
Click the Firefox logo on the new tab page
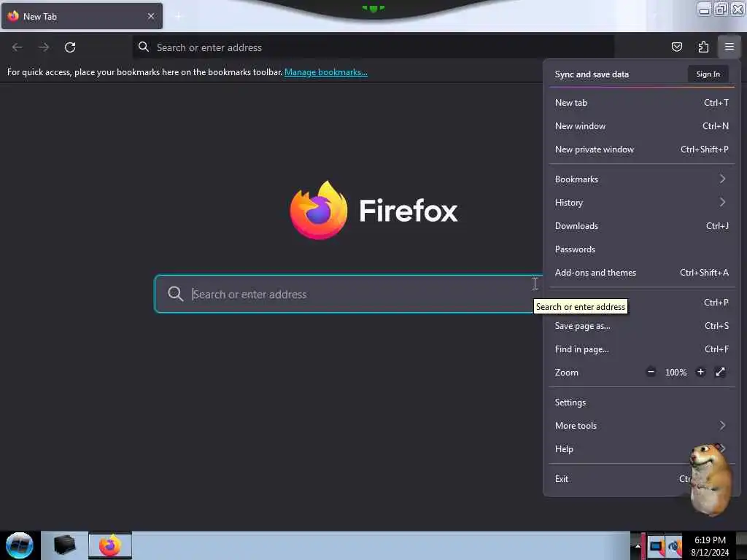coord(319,210)
